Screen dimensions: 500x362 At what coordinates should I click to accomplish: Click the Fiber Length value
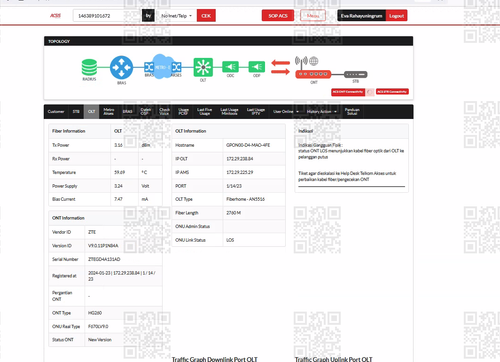[x=233, y=213]
